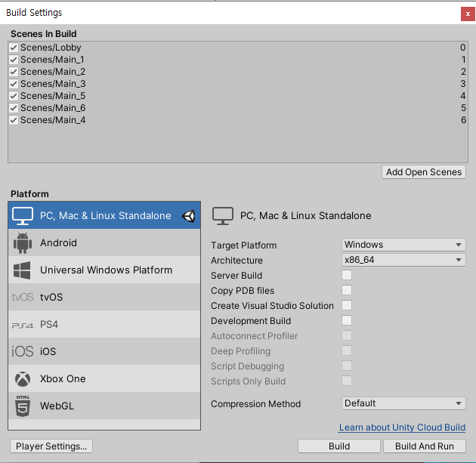Close the Build Settings window
Viewport: 476px width, 463px height.
(x=468, y=14)
